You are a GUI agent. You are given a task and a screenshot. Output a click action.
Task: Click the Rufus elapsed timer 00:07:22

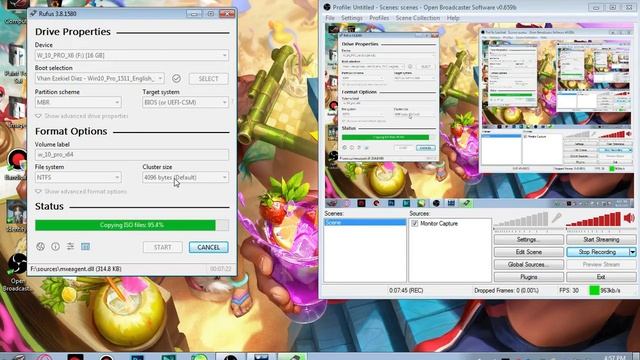[220, 269]
